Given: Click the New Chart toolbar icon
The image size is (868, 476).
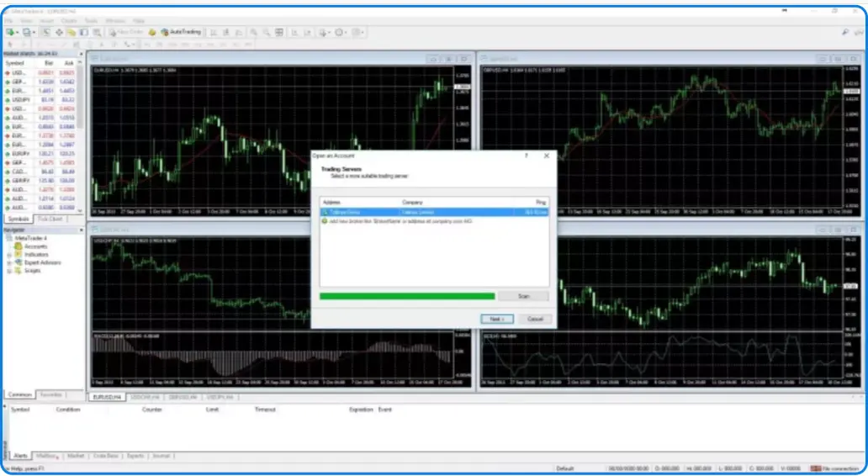Looking at the screenshot, I should pos(10,33).
